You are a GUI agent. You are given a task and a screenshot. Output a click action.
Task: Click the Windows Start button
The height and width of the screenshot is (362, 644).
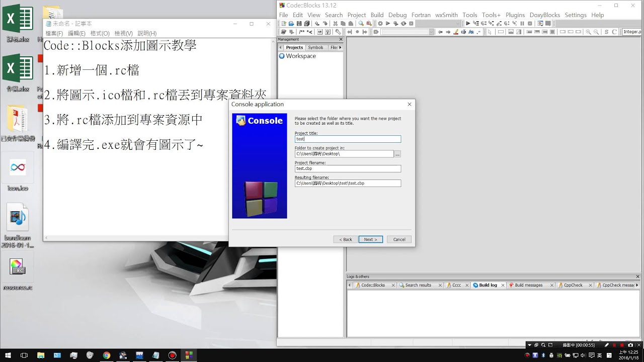click(8, 355)
